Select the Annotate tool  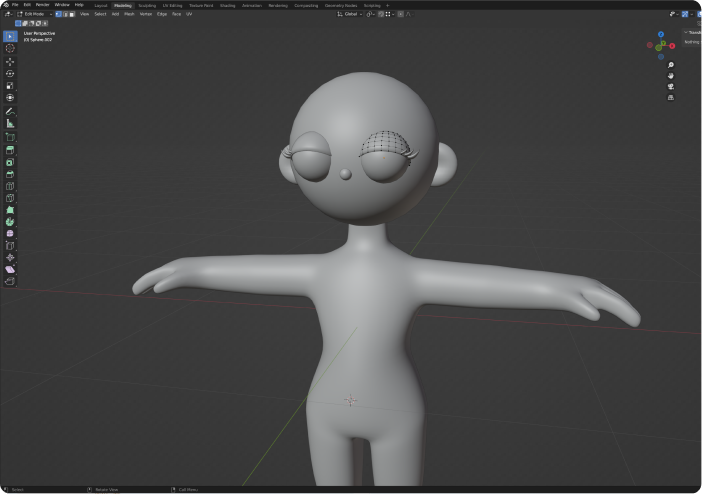pos(10,111)
